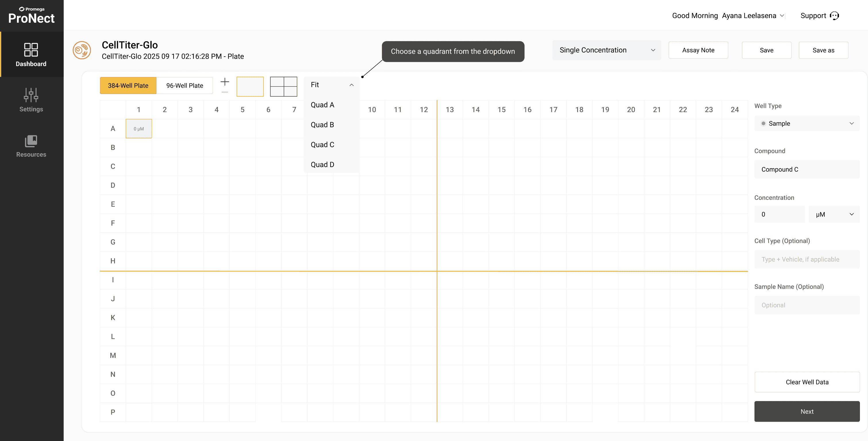Open the Settings sliders icon
The width and height of the screenshot is (868, 441).
(x=31, y=95)
